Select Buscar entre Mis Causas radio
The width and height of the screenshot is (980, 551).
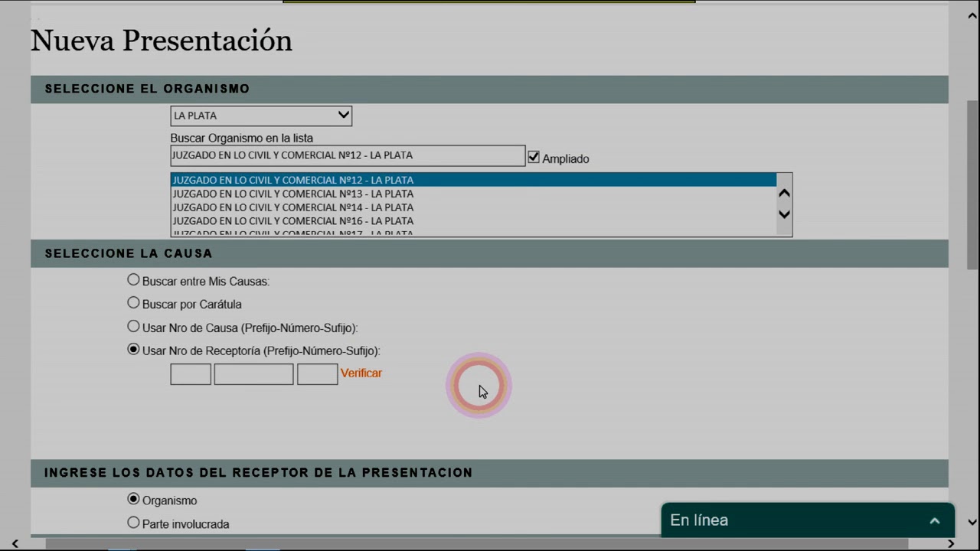(133, 280)
